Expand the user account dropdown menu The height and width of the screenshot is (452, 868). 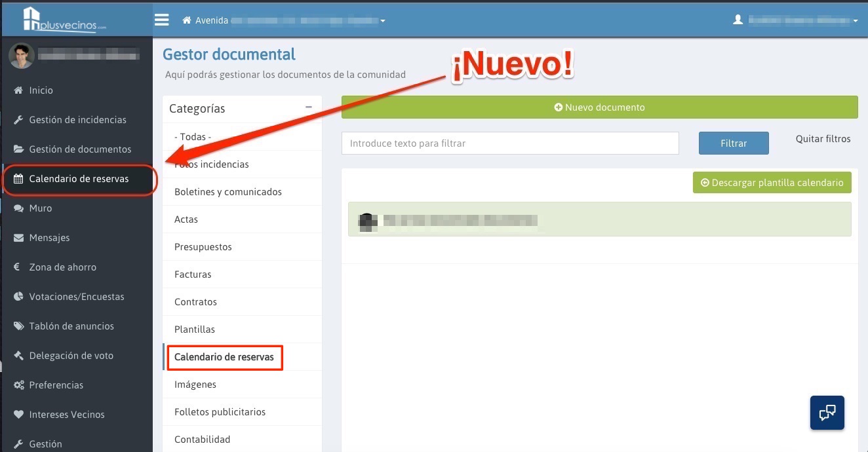pos(796,20)
